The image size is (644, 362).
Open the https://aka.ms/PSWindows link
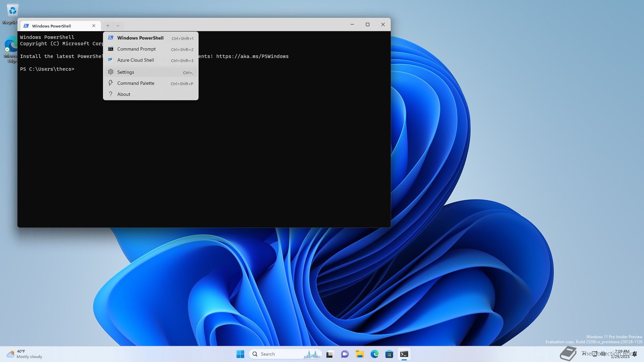pyautogui.click(x=252, y=56)
